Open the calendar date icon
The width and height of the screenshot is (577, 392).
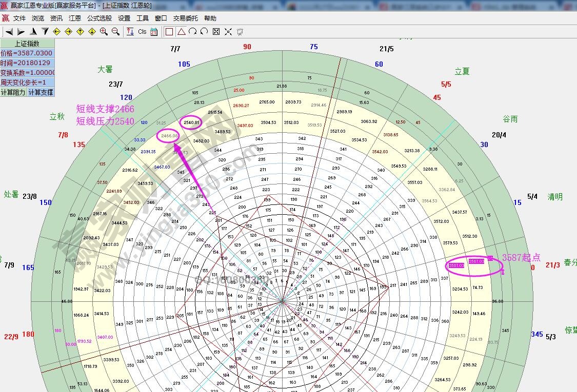tap(154, 32)
